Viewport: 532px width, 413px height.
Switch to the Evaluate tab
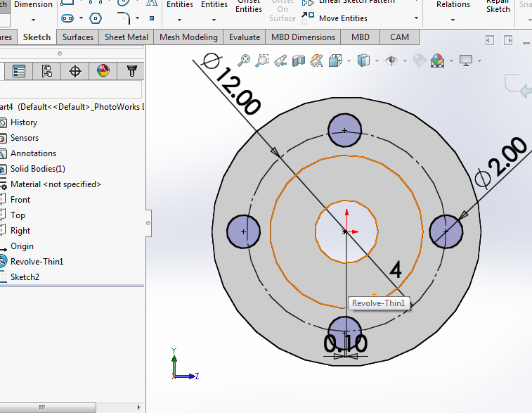[245, 37]
